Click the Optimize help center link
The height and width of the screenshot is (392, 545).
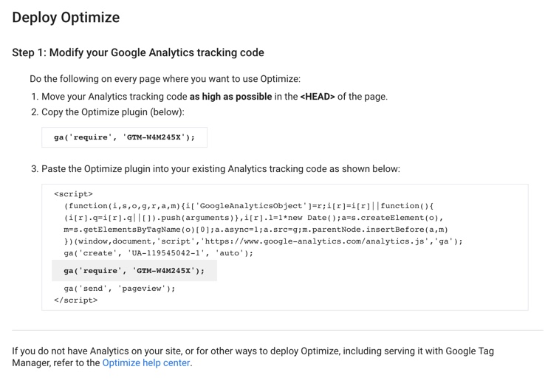point(146,362)
